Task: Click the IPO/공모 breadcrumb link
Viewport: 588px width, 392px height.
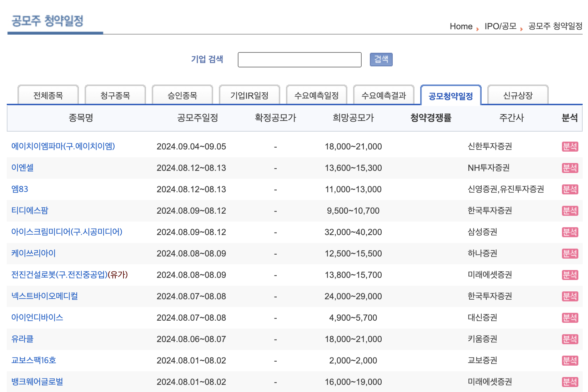Action: click(500, 26)
